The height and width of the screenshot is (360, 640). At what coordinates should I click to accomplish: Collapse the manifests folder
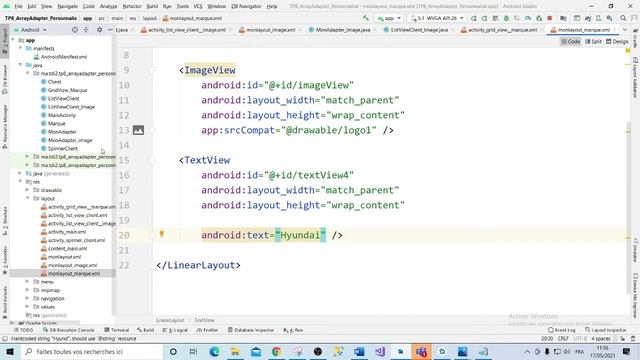pyautogui.click(x=20, y=48)
